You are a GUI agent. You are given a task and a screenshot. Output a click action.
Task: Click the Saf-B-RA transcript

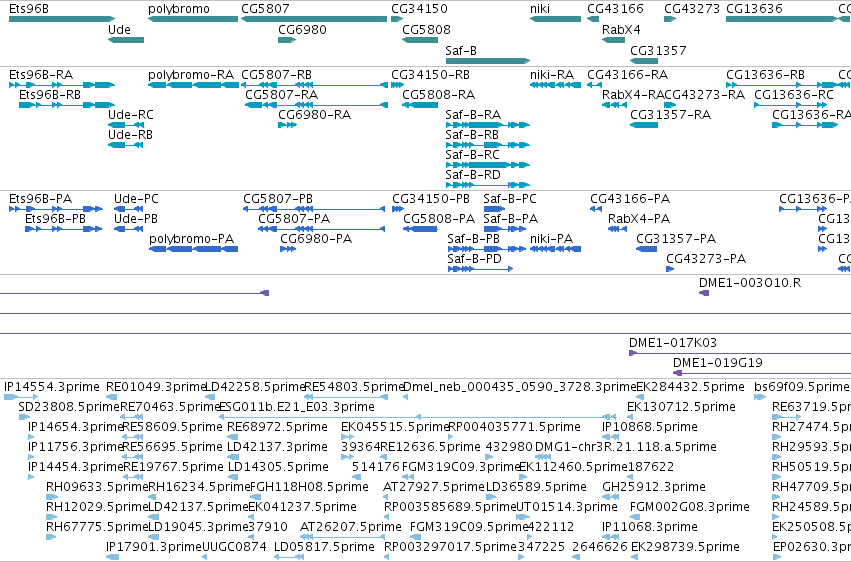click(487, 125)
